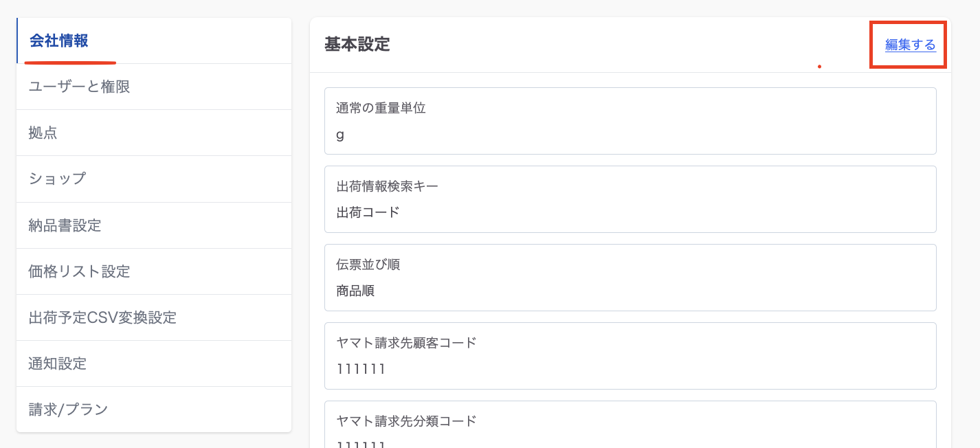Viewport: 980px width, 448px height.
Task: Go to 請求/プラン settings
Action: click(68, 410)
